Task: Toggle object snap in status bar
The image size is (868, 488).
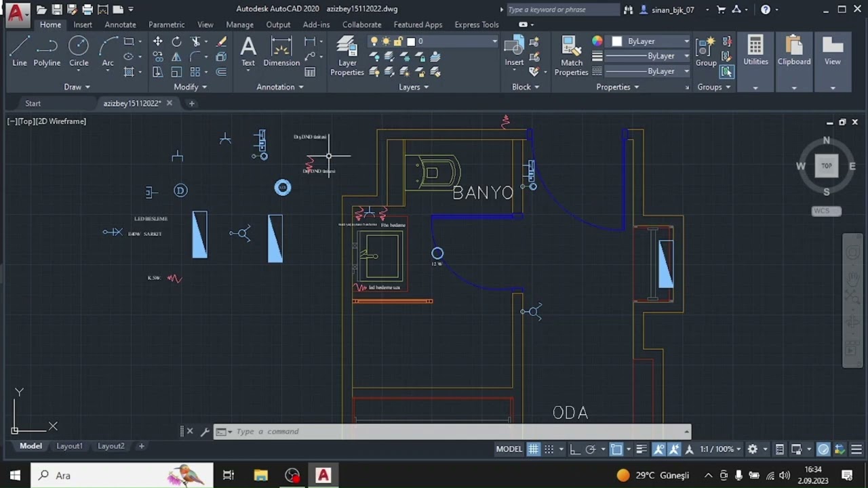Action: [616, 449]
